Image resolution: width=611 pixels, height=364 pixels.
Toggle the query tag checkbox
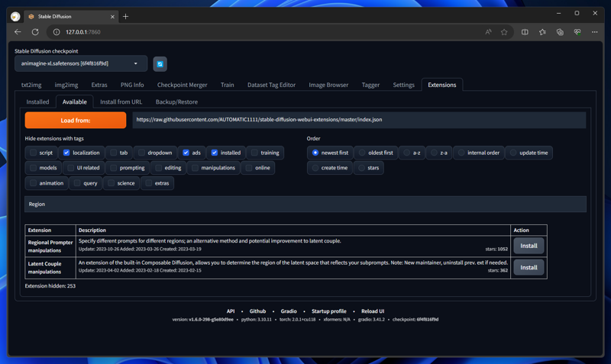tap(77, 183)
